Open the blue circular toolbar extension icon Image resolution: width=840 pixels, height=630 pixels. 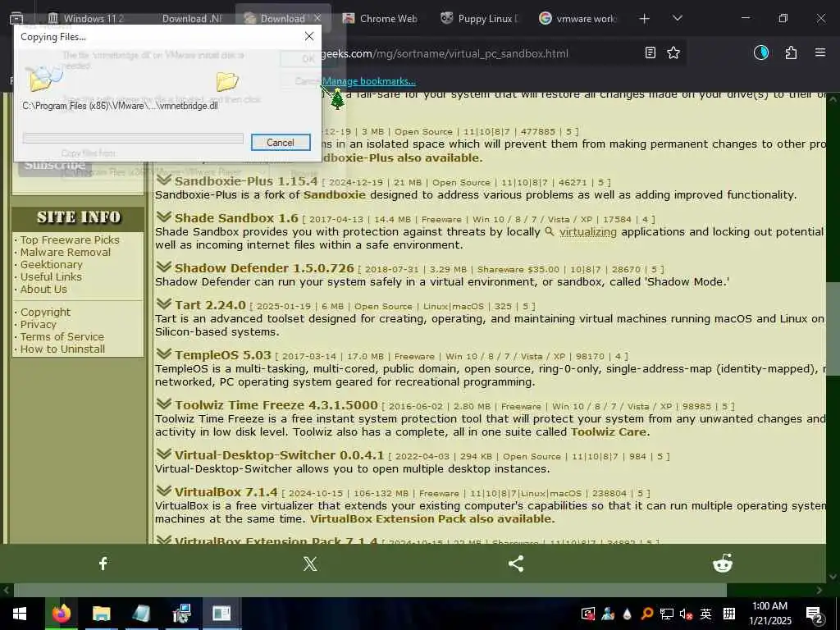coord(761,52)
